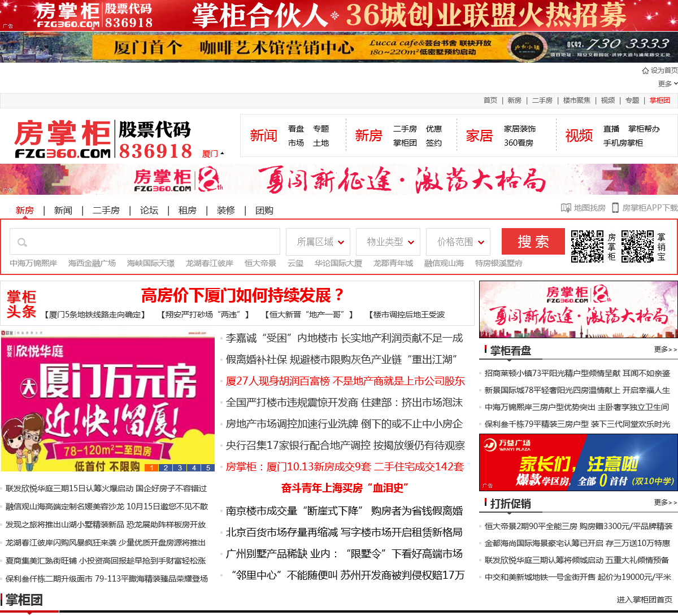This screenshot has height=616, width=678.
Task: Select the 新房 search tab
Action: (25, 210)
